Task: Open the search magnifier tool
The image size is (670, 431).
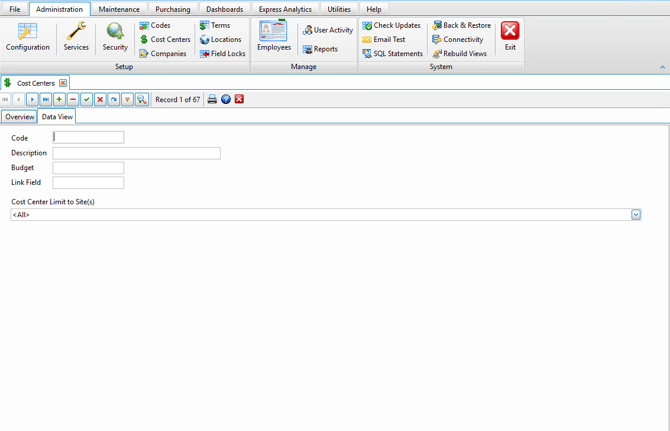Action: [142, 100]
